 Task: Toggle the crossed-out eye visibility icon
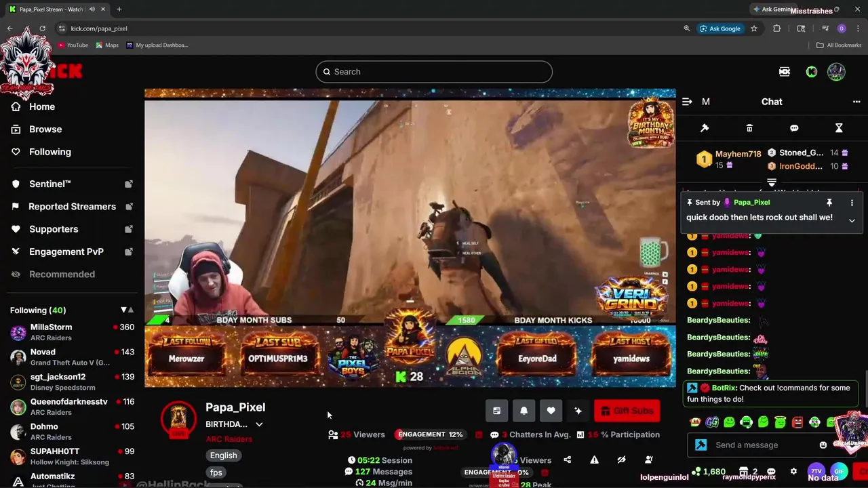621,460
